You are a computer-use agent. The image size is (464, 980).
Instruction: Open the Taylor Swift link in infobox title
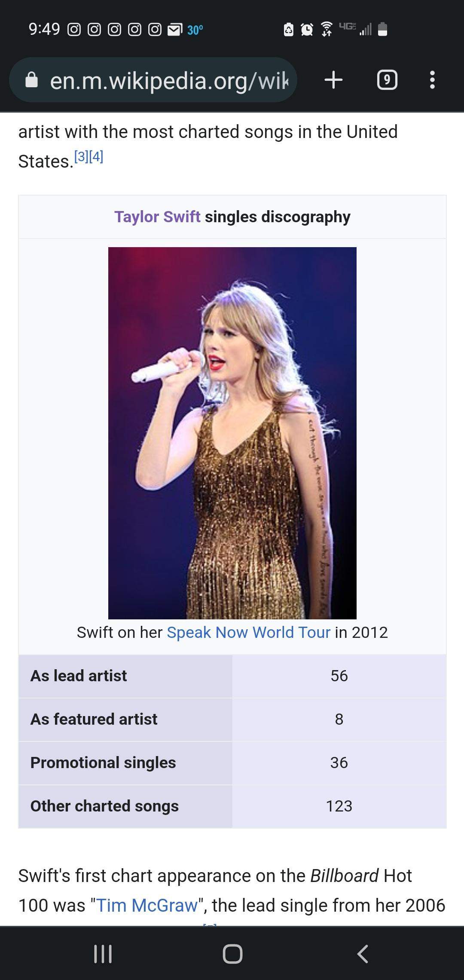(x=157, y=217)
